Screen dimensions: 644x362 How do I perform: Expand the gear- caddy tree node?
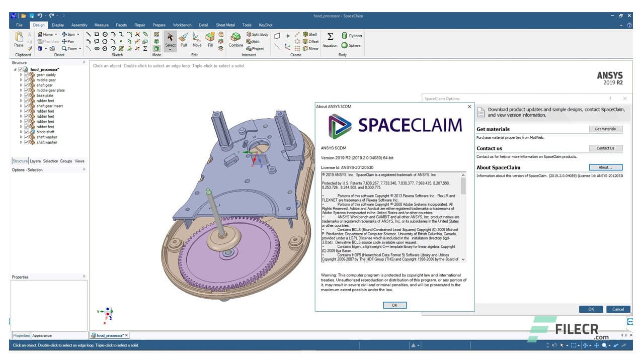[x=21, y=74]
